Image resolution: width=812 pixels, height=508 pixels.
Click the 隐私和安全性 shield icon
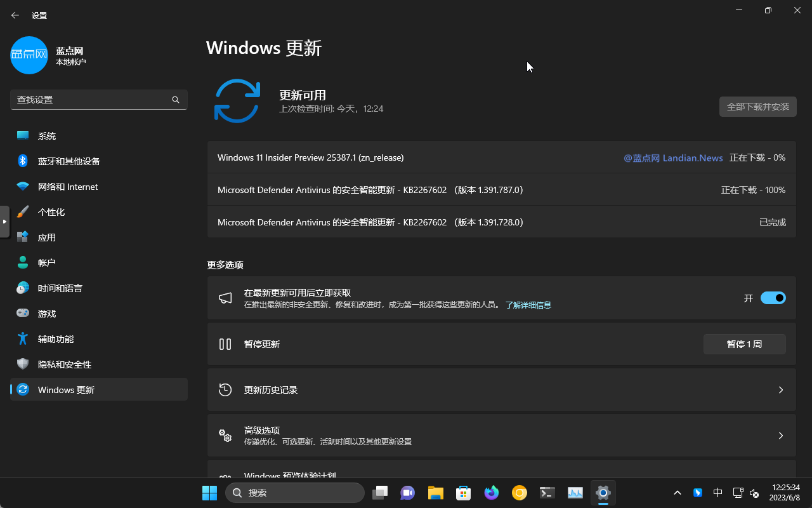pos(23,364)
